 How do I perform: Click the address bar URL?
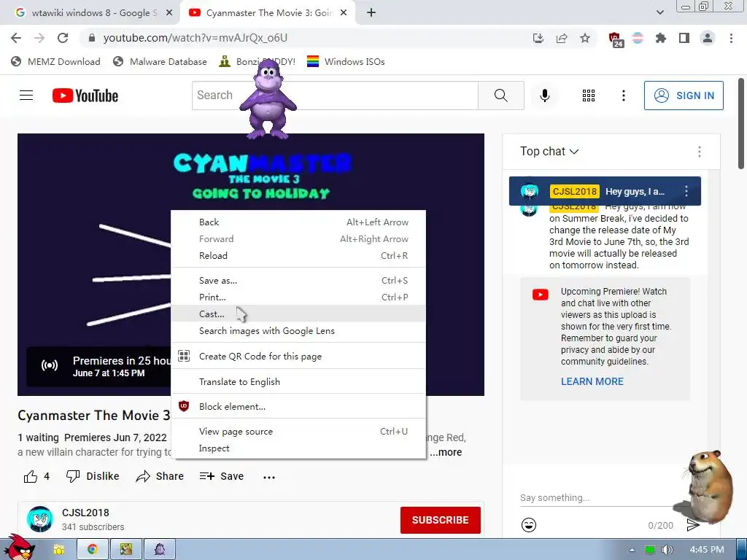pos(196,38)
